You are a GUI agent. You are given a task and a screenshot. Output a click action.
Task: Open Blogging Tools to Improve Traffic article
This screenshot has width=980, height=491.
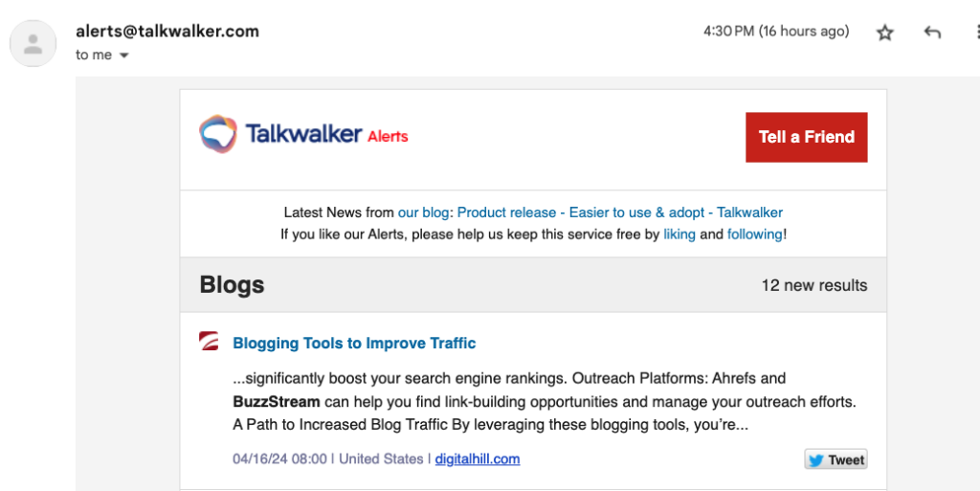(354, 343)
